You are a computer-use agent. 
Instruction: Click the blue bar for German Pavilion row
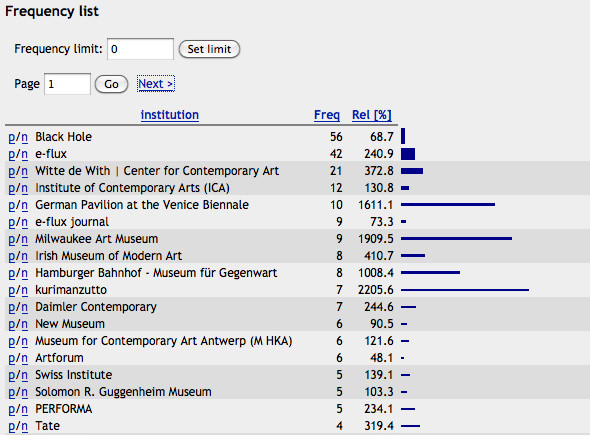[x=448, y=205]
